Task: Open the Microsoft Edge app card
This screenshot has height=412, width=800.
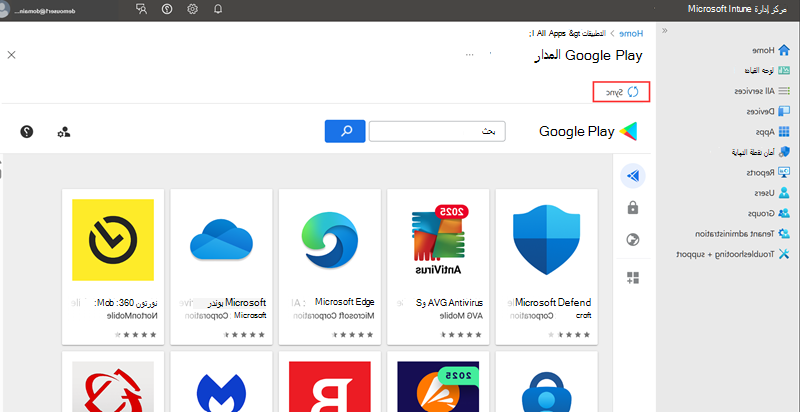Action: tap(330, 267)
